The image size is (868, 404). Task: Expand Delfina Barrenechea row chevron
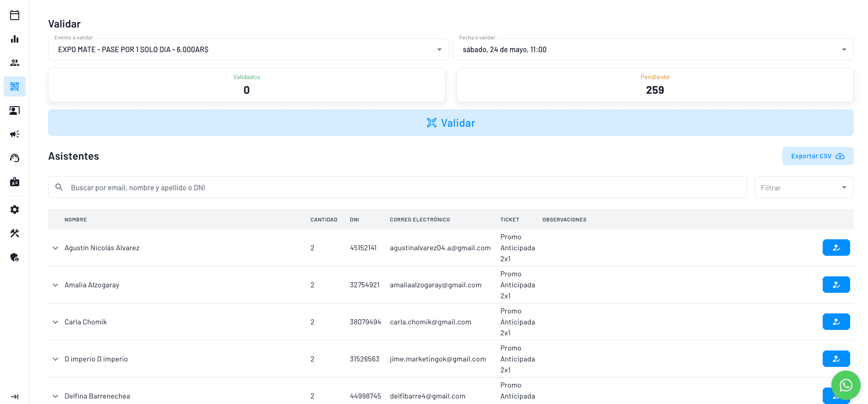click(x=55, y=396)
